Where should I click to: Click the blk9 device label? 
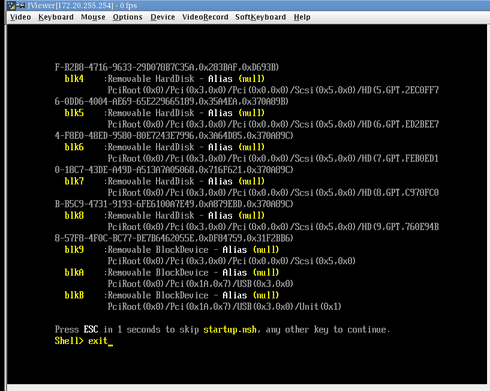pos(74,250)
